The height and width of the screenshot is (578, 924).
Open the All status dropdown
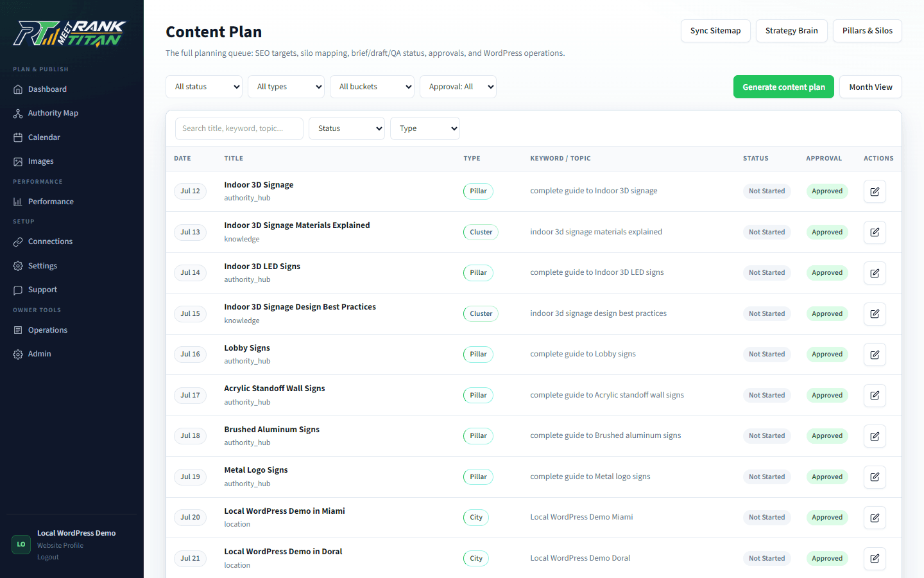[x=204, y=87]
